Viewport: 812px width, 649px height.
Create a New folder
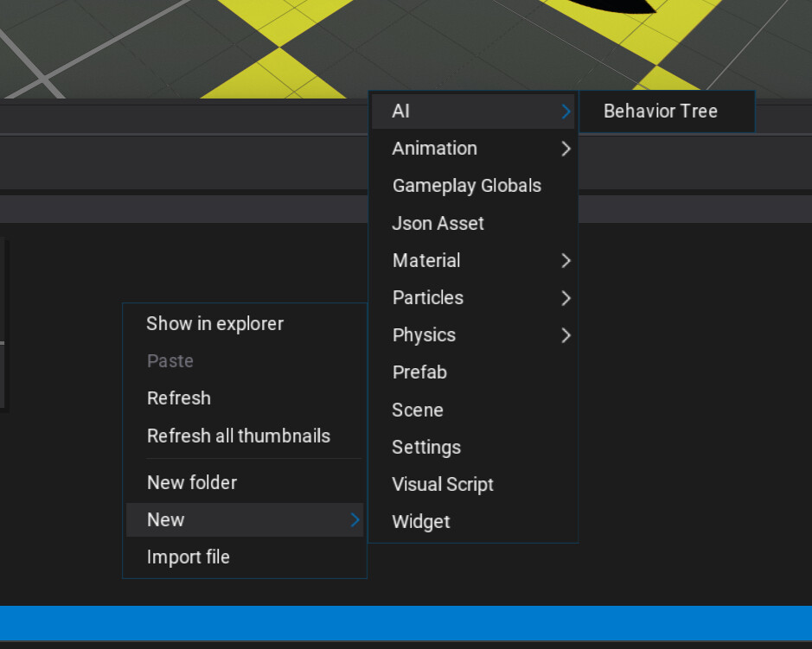point(192,482)
